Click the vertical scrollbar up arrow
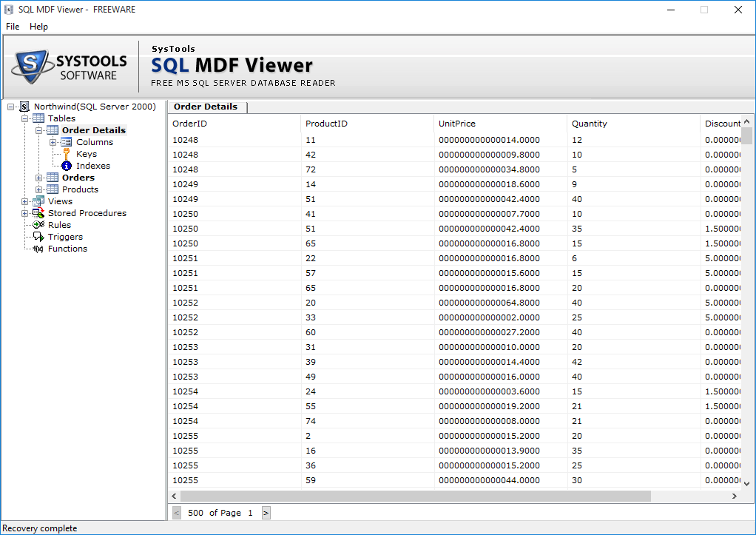The height and width of the screenshot is (535, 756). click(747, 121)
